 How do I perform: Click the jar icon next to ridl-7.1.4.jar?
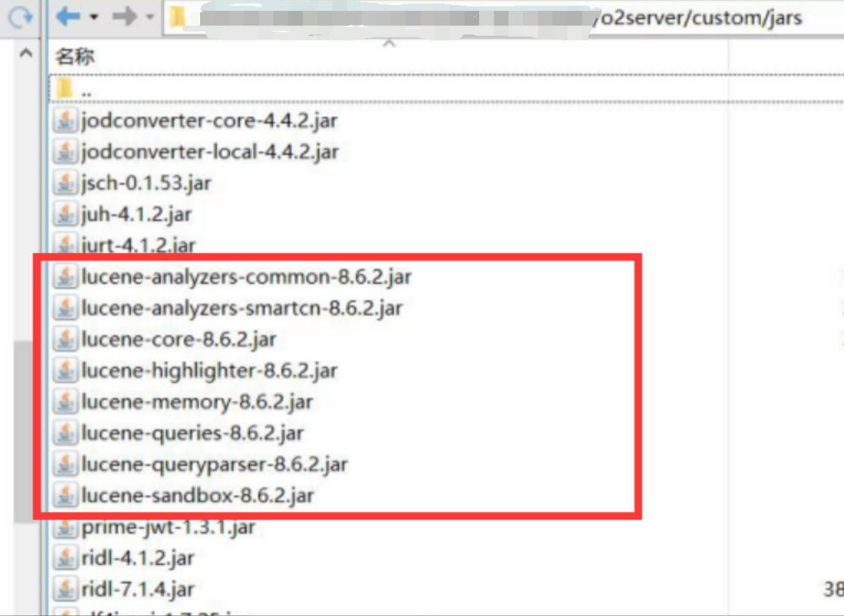tap(65, 589)
